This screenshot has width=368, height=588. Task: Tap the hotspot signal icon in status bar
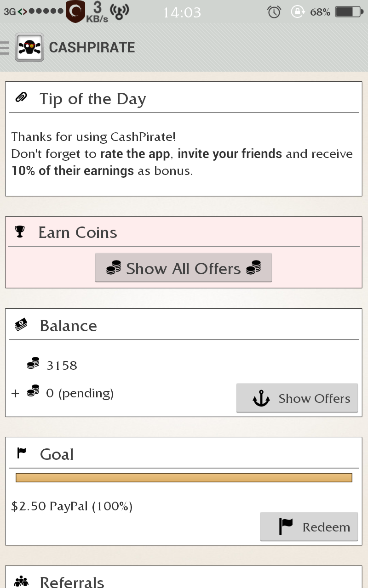tap(120, 11)
